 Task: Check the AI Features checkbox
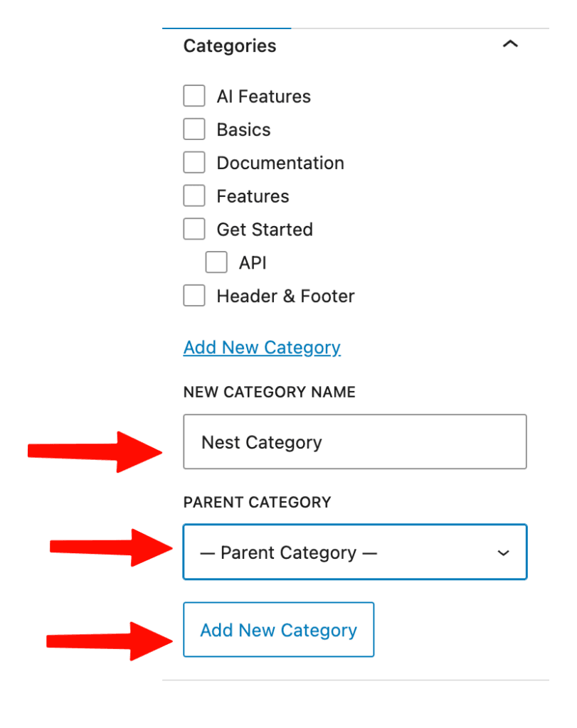point(194,96)
